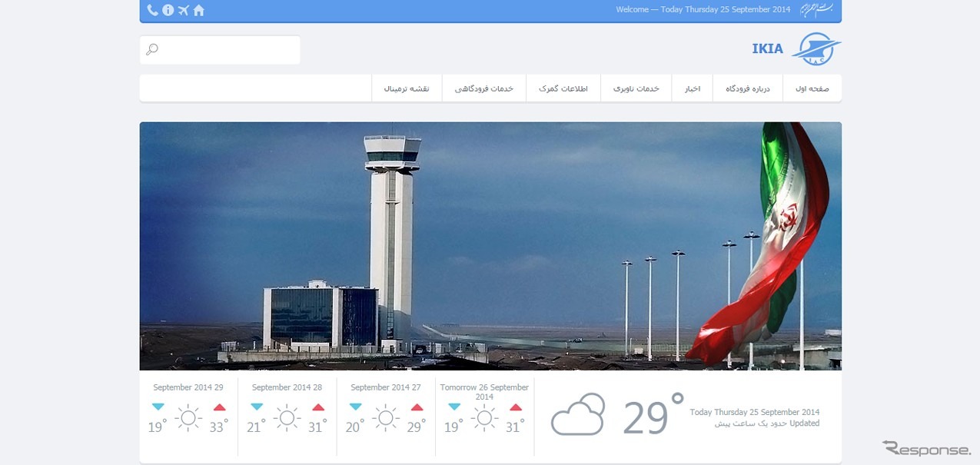
Task: Click today's cloudy weather icon
Action: 578,415
